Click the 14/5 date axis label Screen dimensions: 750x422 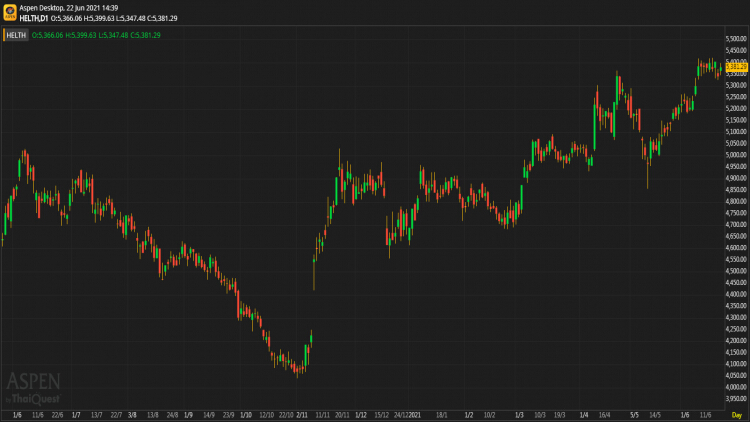click(655, 415)
